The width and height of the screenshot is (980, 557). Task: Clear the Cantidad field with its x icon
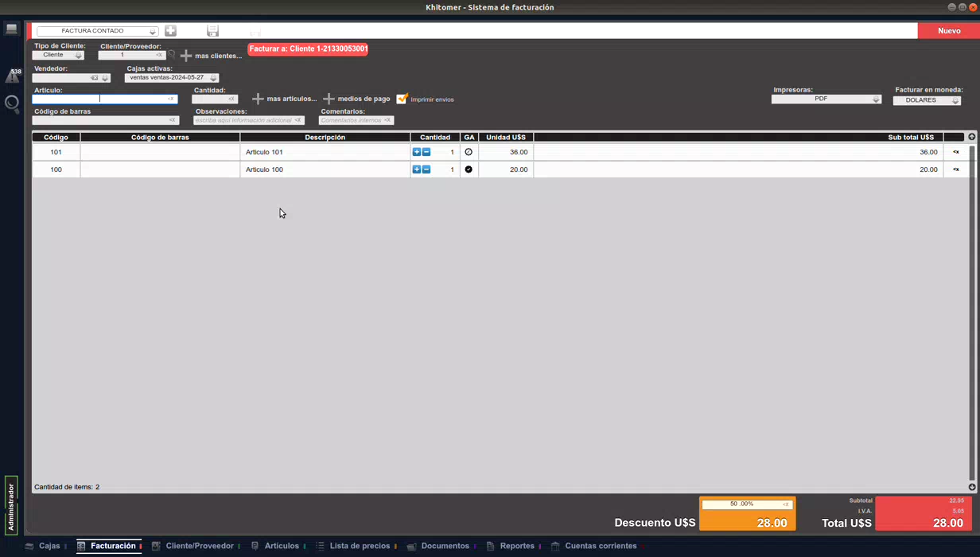(x=231, y=99)
